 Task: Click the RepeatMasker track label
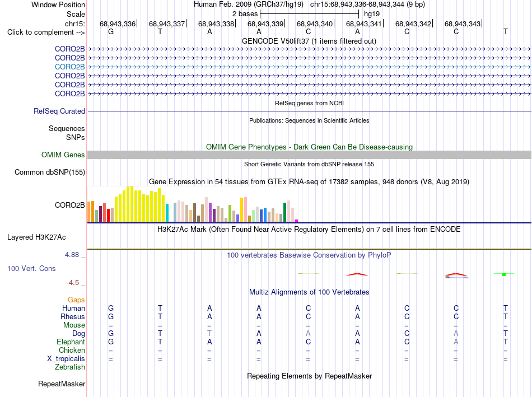click(62, 384)
